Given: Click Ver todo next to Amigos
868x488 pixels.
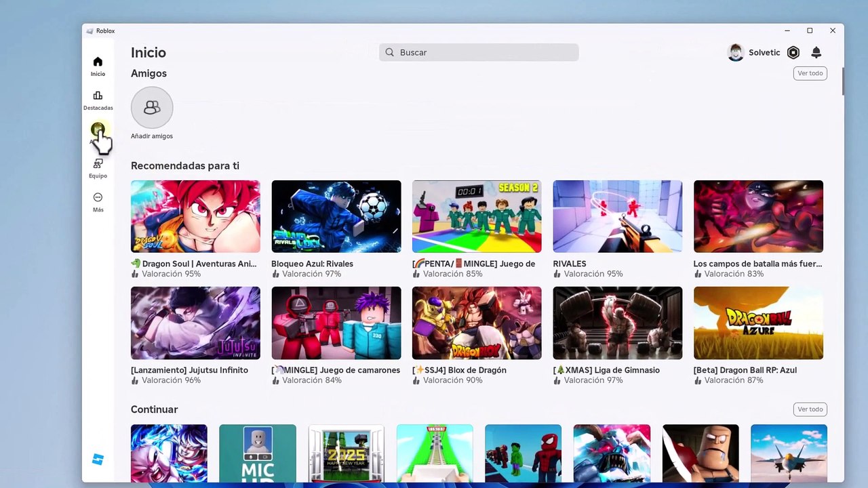Looking at the screenshot, I should click(810, 73).
